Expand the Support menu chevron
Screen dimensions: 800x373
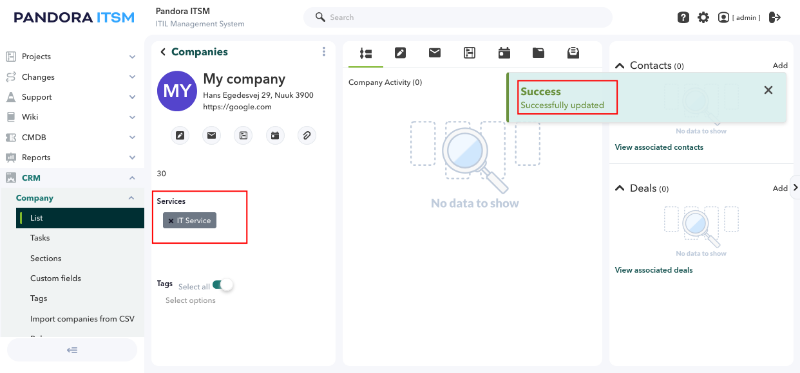[x=132, y=97]
